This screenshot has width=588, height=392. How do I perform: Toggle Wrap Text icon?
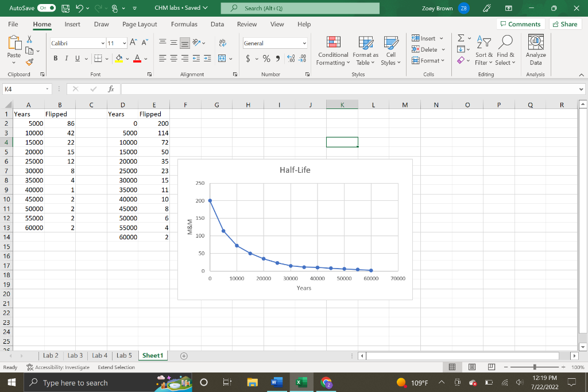222,42
